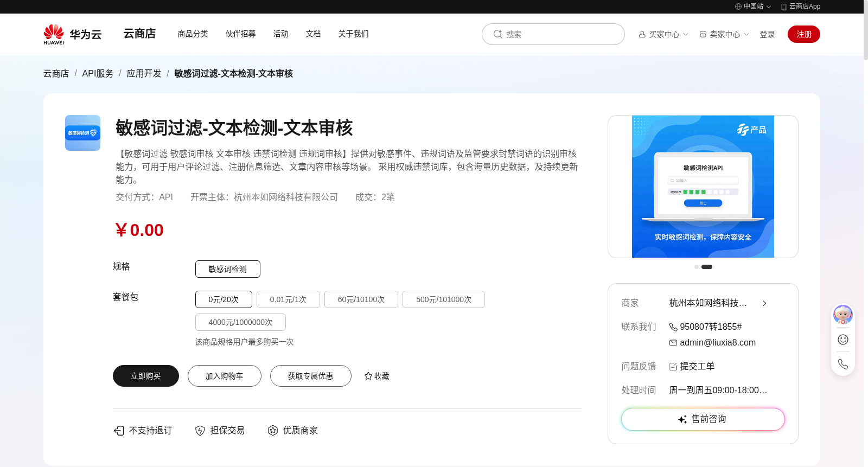Click the 周一到周五09:00-18:00… processing time

tap(718, 391)
